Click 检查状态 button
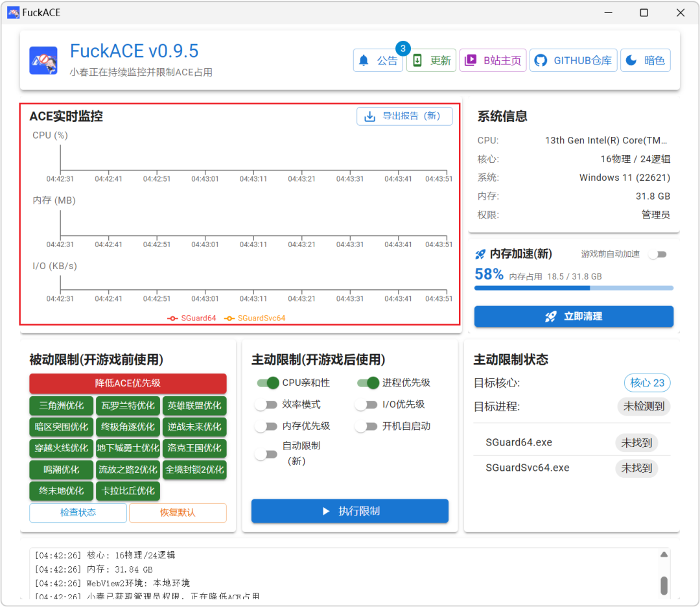700x607 pixels. (x=78, y=513)
